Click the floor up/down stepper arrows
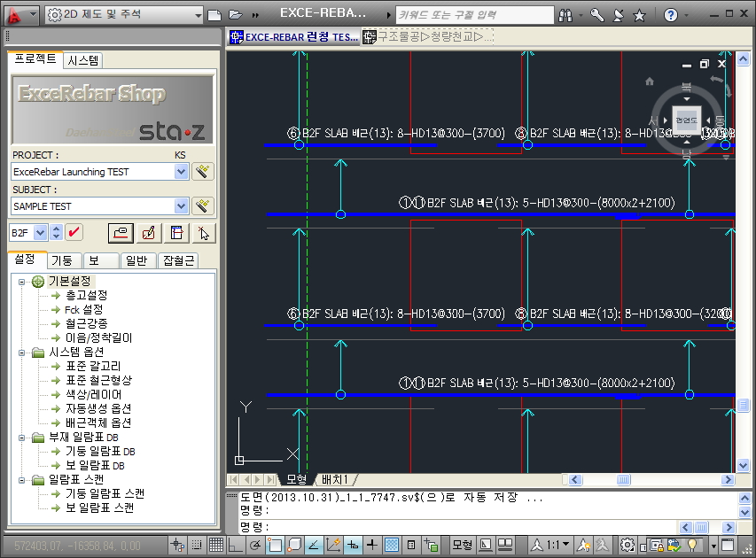 point(57,233)
